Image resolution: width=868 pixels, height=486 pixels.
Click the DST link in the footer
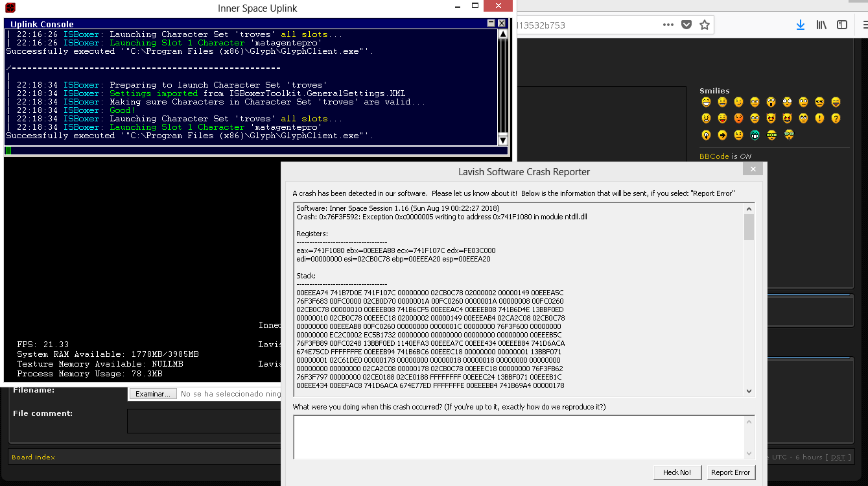click(x=839, y=457)
